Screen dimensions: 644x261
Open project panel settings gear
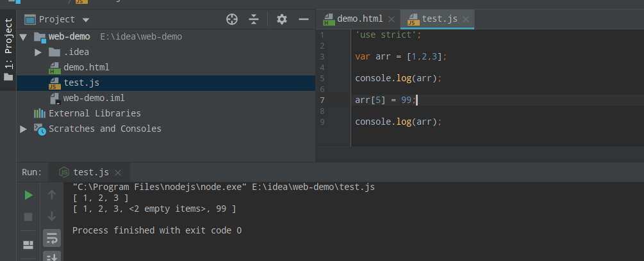click(282, 19)
